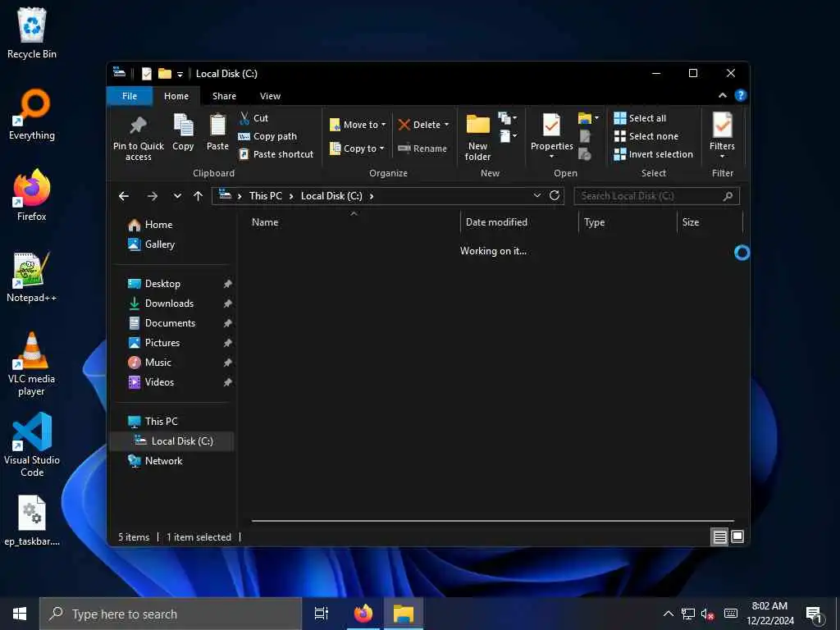Click Task View on the taskbar

point(322,614)
